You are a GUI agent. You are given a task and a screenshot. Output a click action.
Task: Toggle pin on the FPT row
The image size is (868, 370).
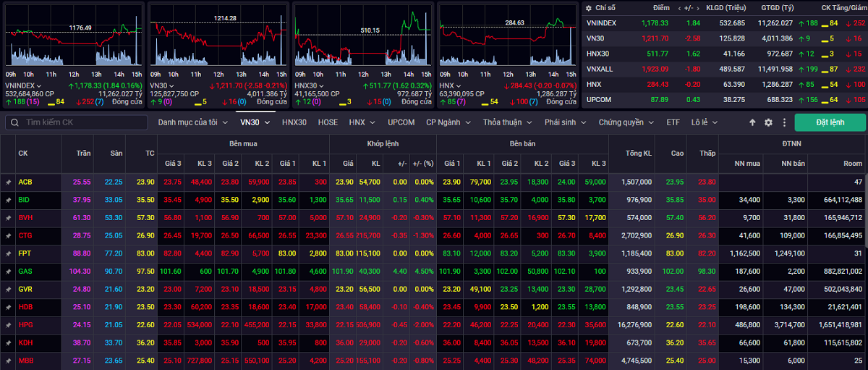9,253
